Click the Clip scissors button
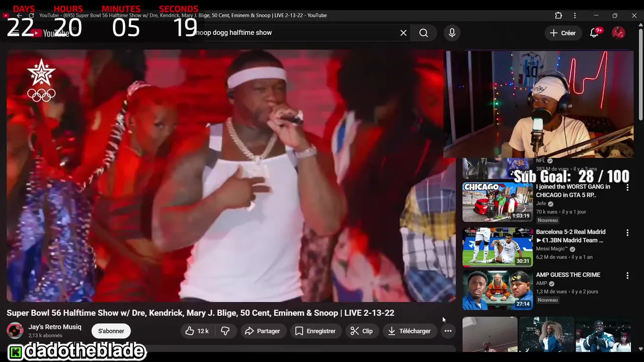Image resolution: width=644 pixels, height=362 pixels. 362,331
